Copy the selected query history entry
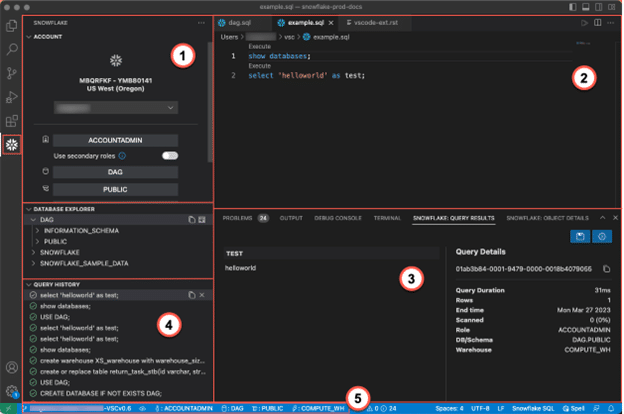624x414 pixels. (x=191, y=295)
